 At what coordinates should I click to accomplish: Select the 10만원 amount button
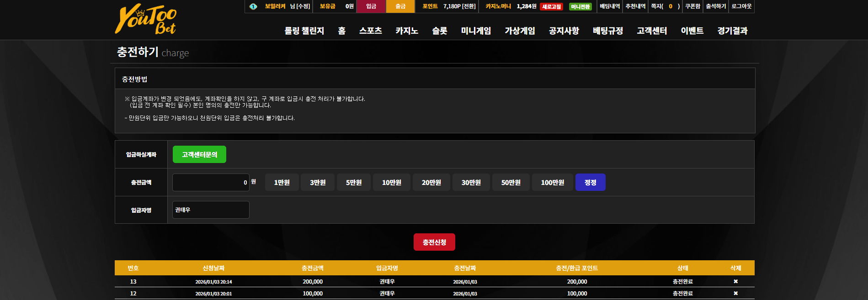coord(392,182)
